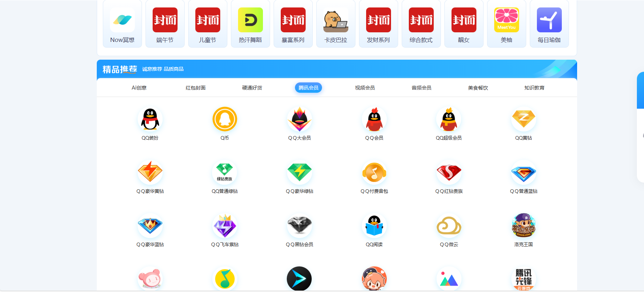Select the 美食餐饮 tab
The image size is (644, 292).
click(478, 88)
